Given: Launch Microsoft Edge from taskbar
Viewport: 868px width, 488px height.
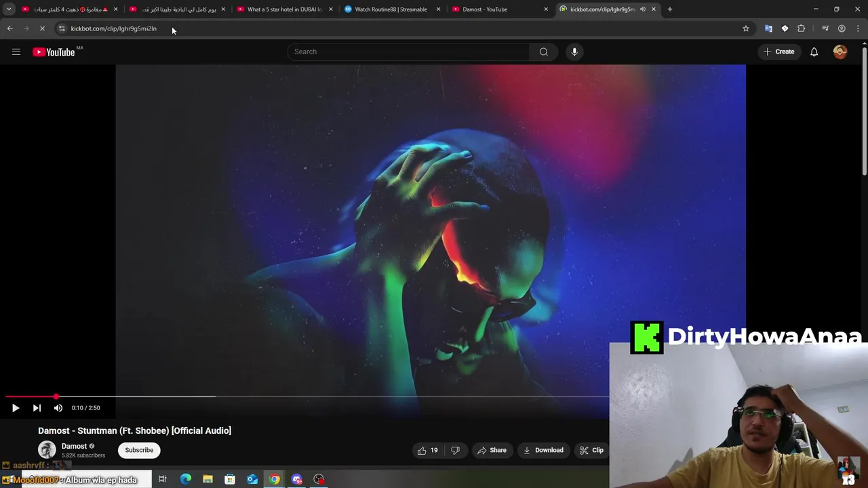Looking at the screenshot, I should point(186,480).
